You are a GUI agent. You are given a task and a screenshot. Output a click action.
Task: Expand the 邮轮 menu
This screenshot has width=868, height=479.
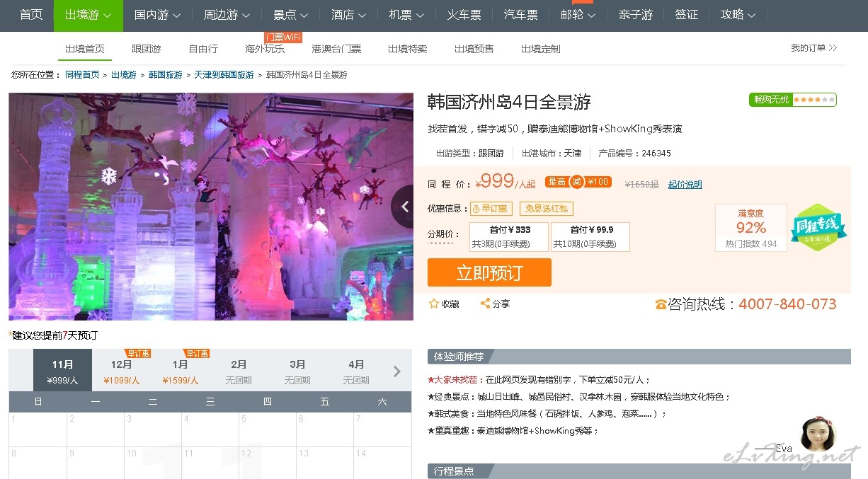point(578,15)
